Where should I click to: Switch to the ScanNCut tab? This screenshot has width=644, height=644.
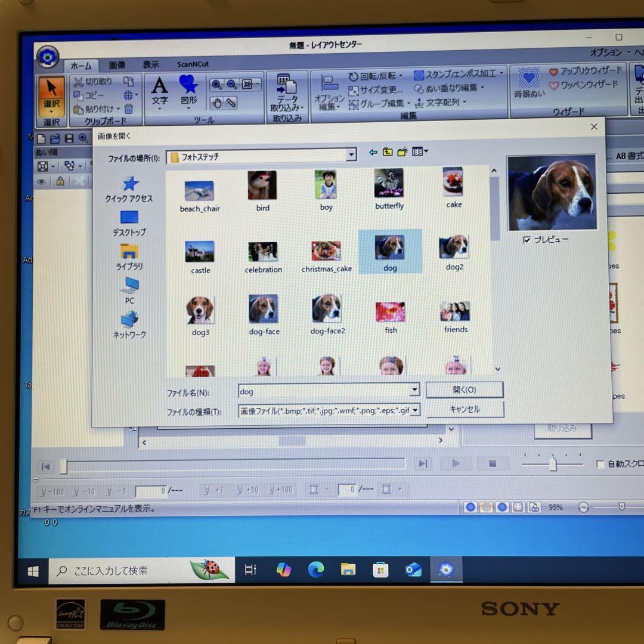(193, 64)
